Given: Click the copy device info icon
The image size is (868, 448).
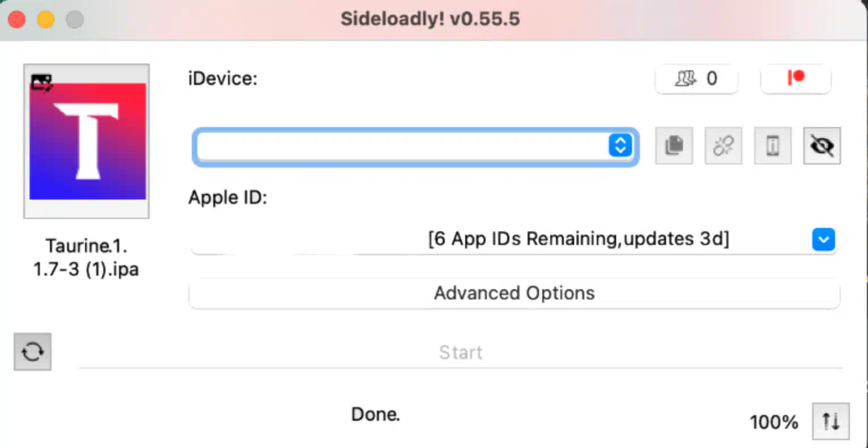Looking at the screenshot, I should (674, 146).
